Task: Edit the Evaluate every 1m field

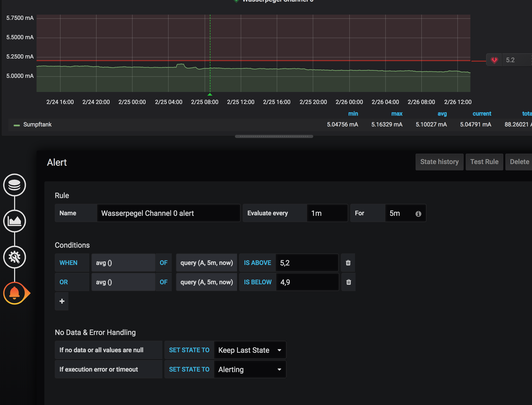Action: pyautogui.click(x=327, y=213)
